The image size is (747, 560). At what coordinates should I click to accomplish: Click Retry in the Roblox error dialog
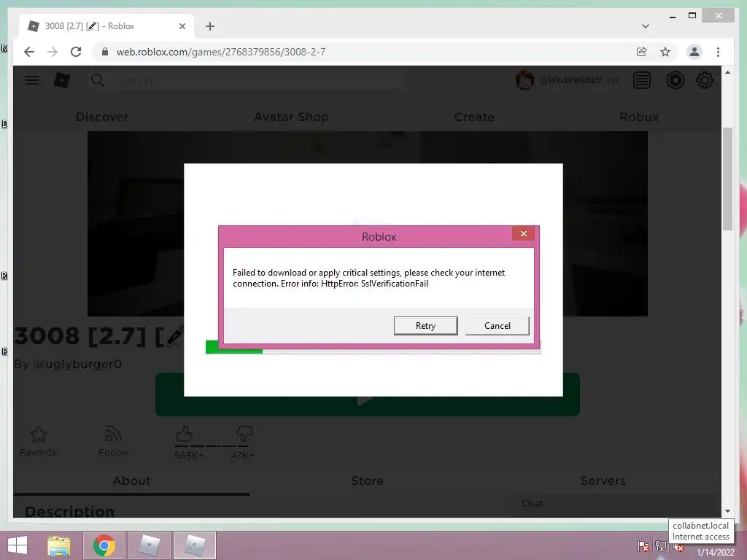click(425, 326)
